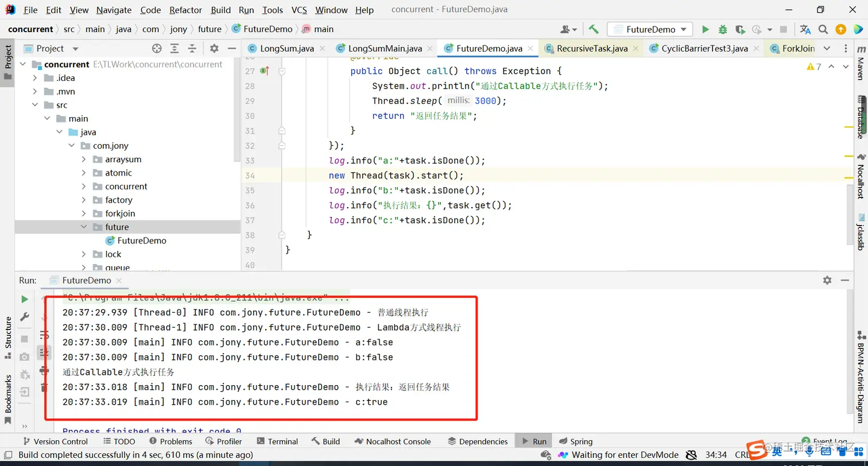
Task: Open Nocalhost Console tool window
Action: (x=393, y=441)
